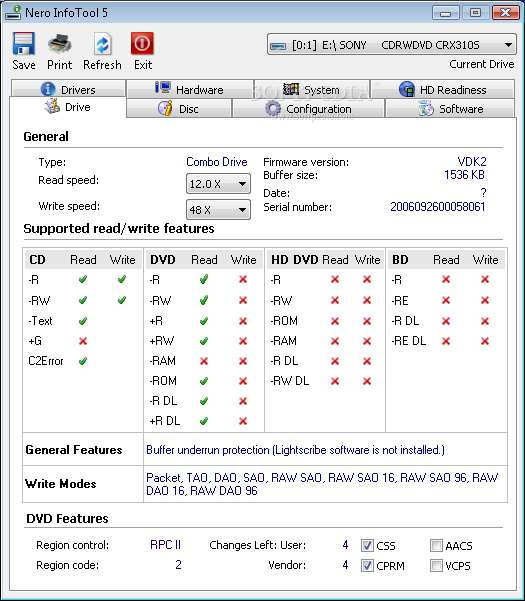Click the CD +G read red cross
This screenshot has height=601, width=525.
[x=83, y=341]
